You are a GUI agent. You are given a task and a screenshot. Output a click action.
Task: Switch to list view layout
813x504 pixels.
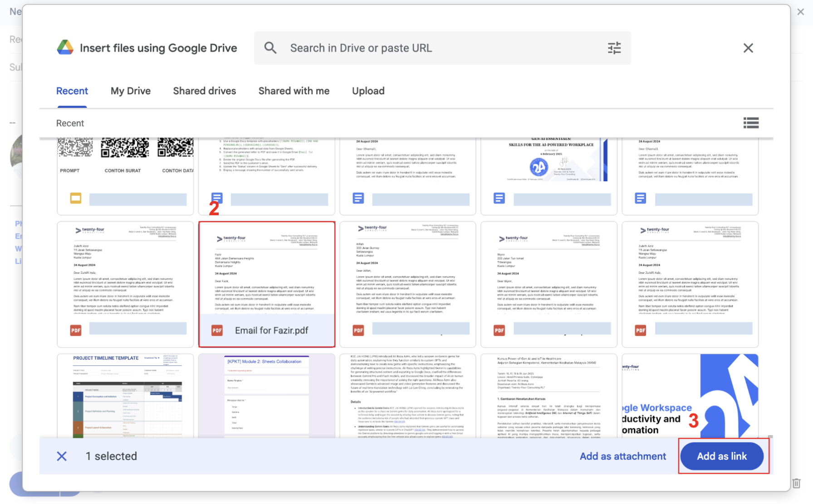pyautogui.click(x=751, y=123)
